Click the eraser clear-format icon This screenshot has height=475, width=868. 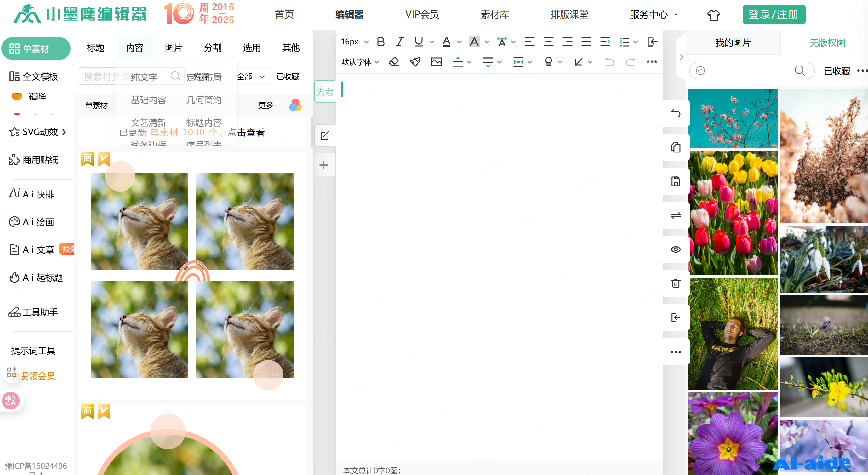point(394,62)
